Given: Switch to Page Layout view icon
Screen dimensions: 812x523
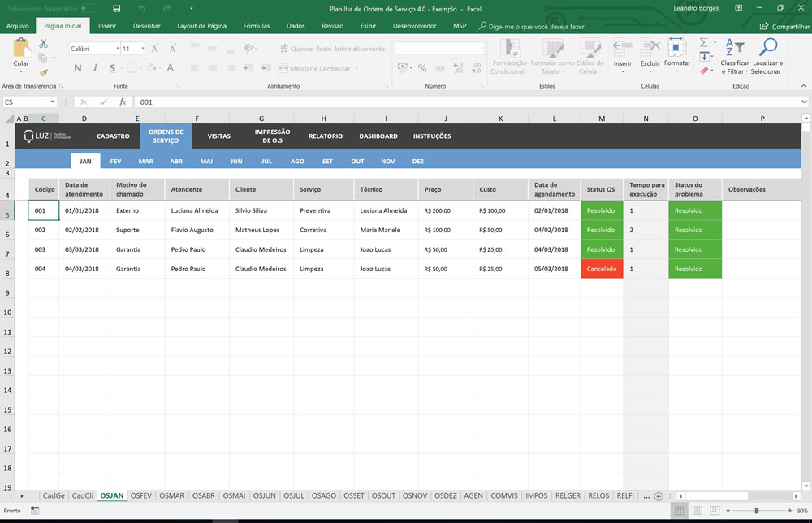Looking at the screenshot, I should click(698, 511).
